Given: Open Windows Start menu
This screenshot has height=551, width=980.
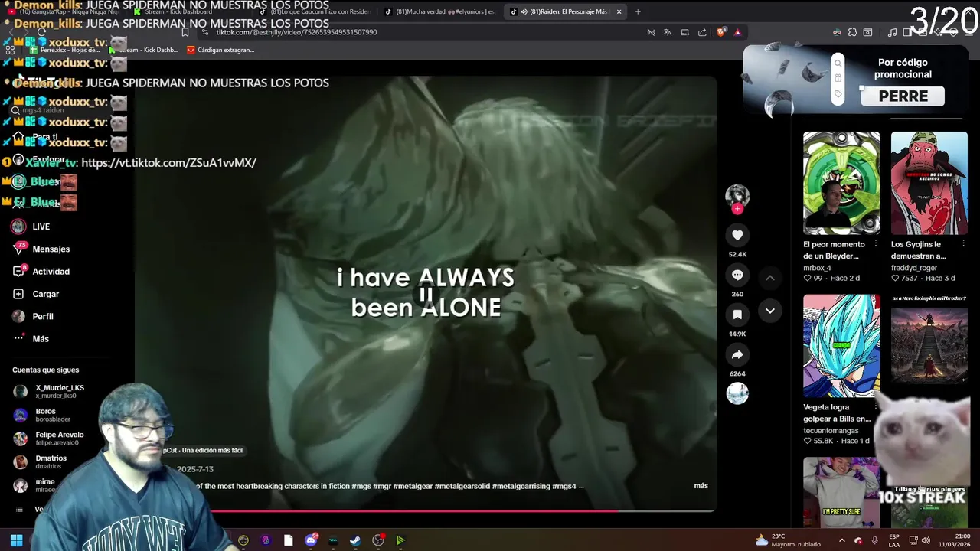Looking at the screenshot, I should pyautogui.click(x=16, y=540).
